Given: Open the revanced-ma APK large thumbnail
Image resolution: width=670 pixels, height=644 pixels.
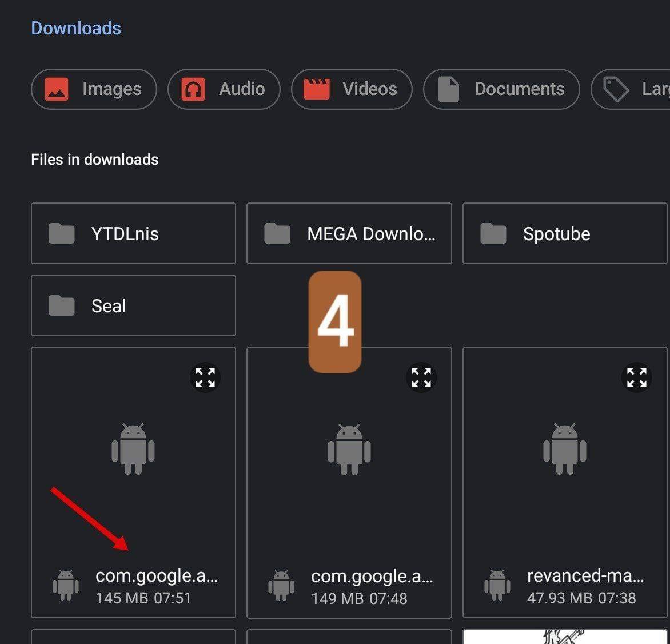Looking at the screenshot, I should tap(565, 449).
